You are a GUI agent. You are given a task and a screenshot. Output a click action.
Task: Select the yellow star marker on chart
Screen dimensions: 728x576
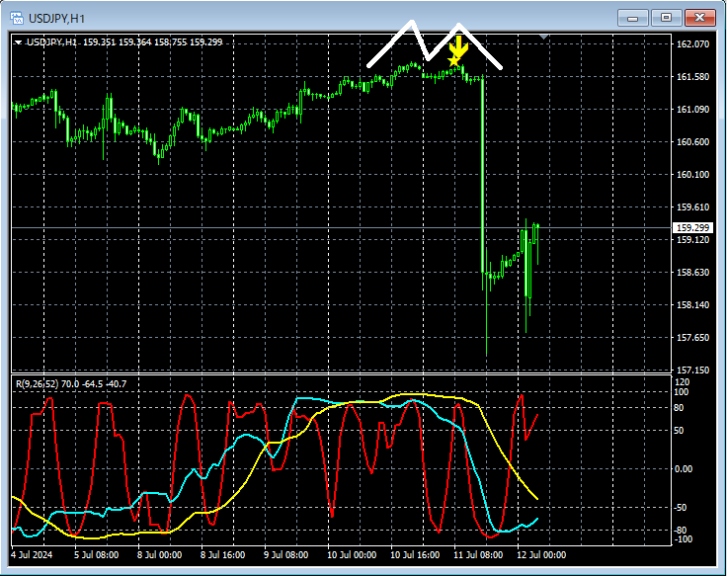coord(453,60)
